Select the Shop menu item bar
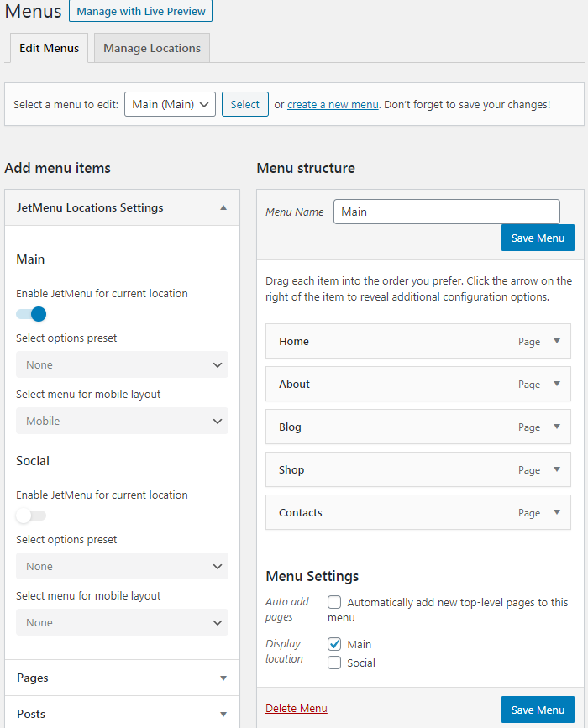 (x=418, y=469)
